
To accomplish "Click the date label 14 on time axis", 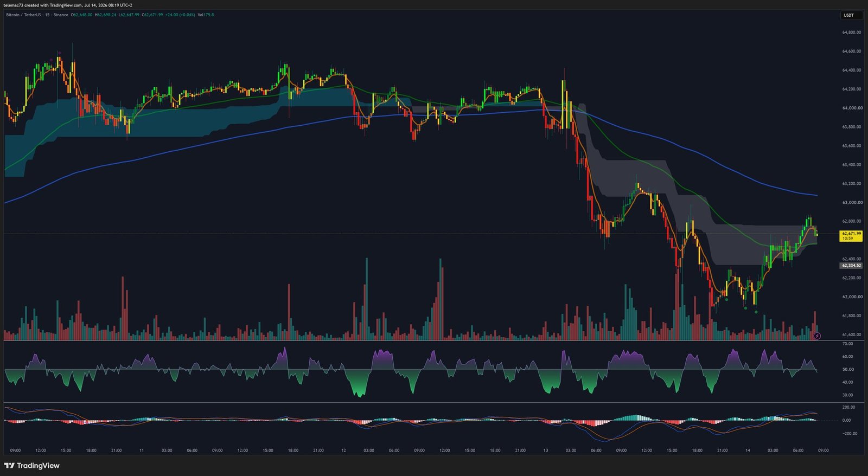I will [748, 451].
